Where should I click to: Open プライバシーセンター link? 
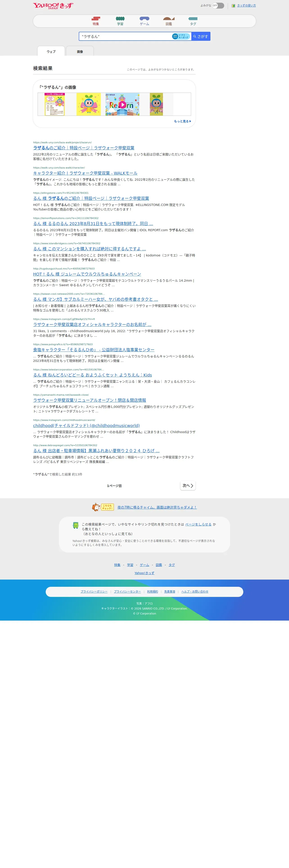tap(127, 592)
